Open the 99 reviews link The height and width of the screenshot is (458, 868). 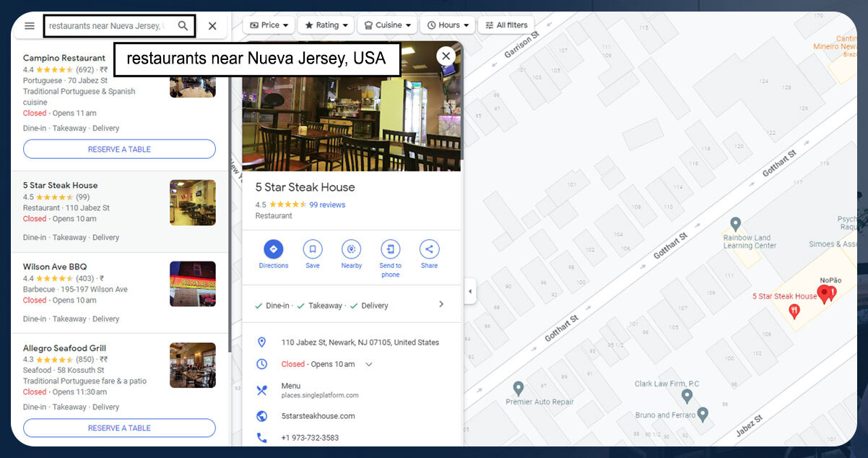[x=327, y=205]
